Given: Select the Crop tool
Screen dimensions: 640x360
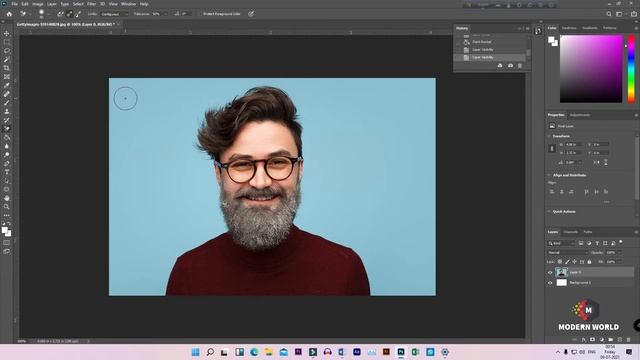Looking at the screenshot, I should pyautogui.click(x=7, y=68).
